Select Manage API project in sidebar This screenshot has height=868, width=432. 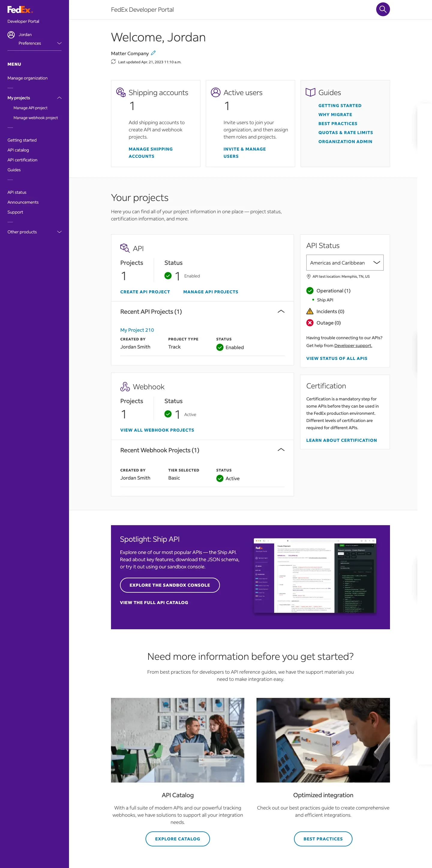[30, 108]
